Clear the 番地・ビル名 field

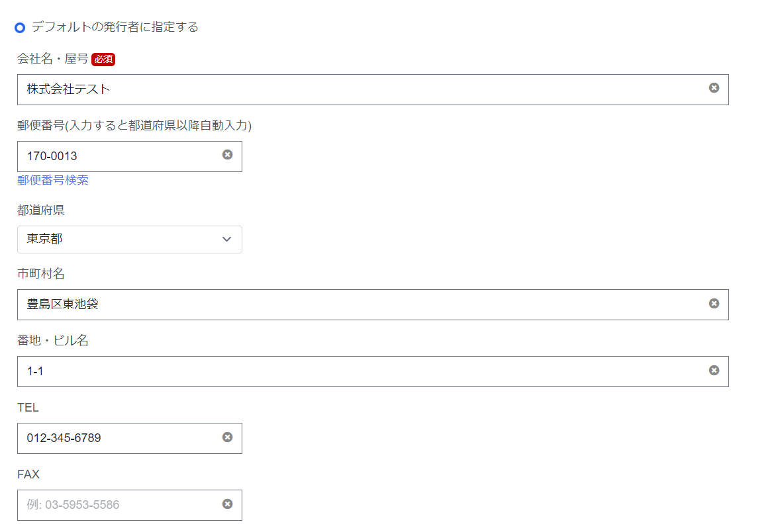714,370
